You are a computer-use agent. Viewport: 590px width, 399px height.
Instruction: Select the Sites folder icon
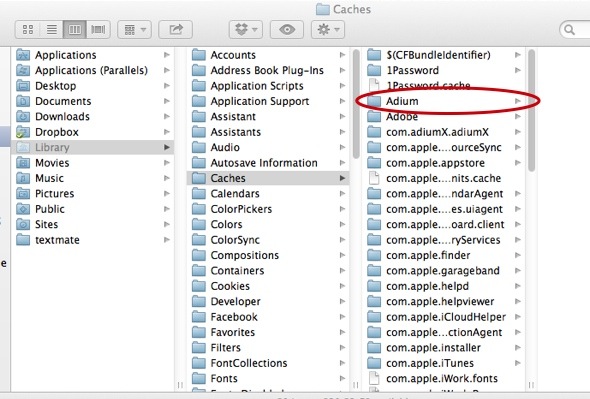coord(23,225)
